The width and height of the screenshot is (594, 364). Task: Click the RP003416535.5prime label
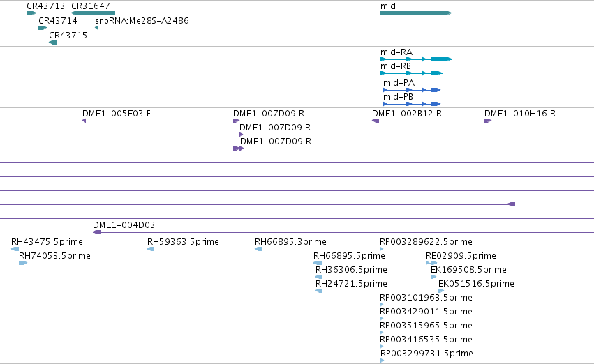pos(426,340)
